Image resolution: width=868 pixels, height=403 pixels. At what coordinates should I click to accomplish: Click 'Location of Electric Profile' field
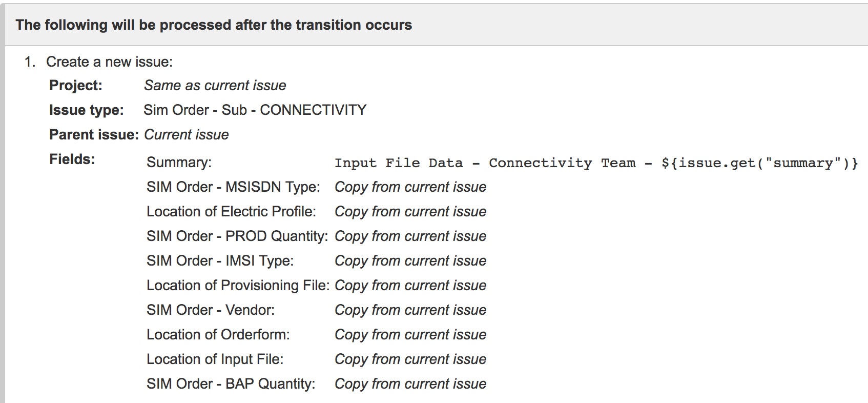[231, 212]
